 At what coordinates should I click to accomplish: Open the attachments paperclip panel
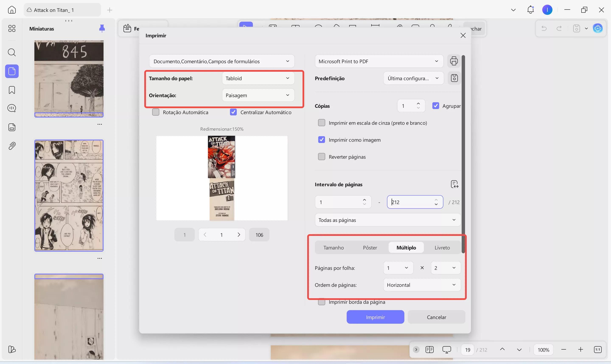pyautogui.click(x=12, y=146)
